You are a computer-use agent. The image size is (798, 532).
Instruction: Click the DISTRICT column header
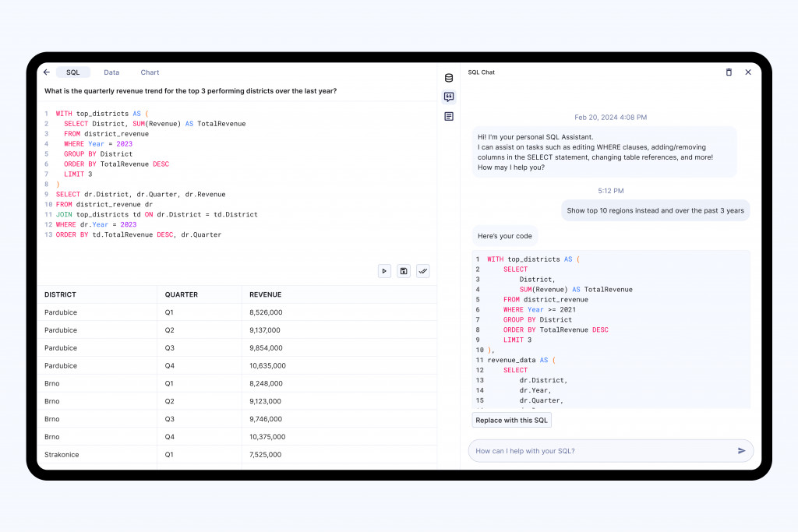coord(61,294)
